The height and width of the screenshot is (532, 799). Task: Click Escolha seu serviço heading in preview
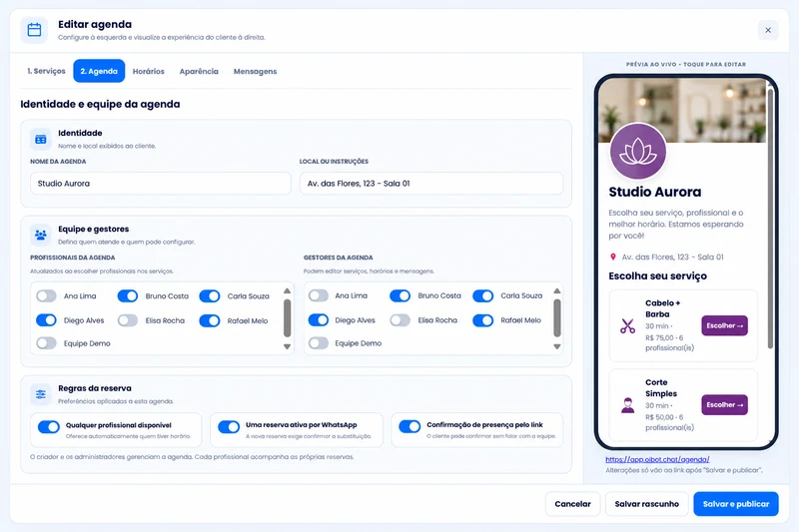click(657, 275)
